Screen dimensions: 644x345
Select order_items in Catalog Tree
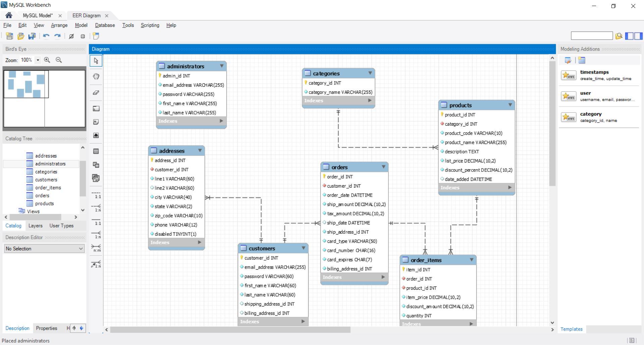point(48,188)
